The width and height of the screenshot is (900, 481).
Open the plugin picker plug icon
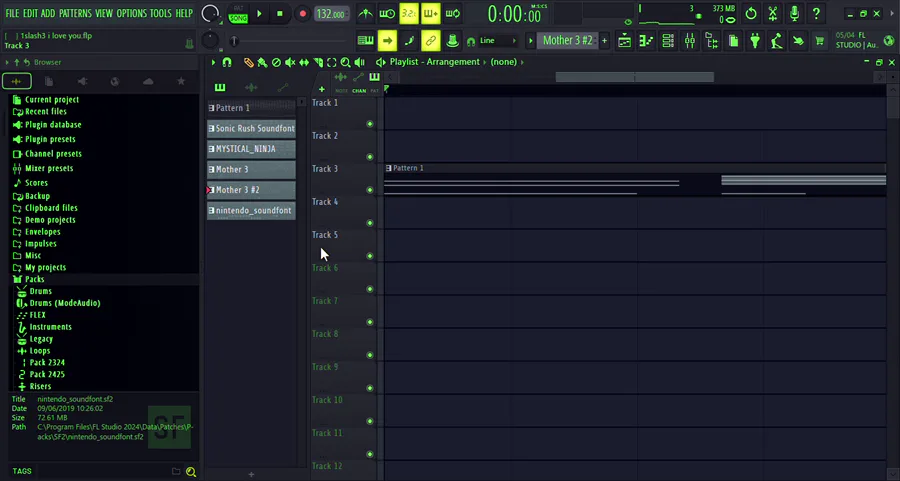pyautogui.click(x=755, y=41)
